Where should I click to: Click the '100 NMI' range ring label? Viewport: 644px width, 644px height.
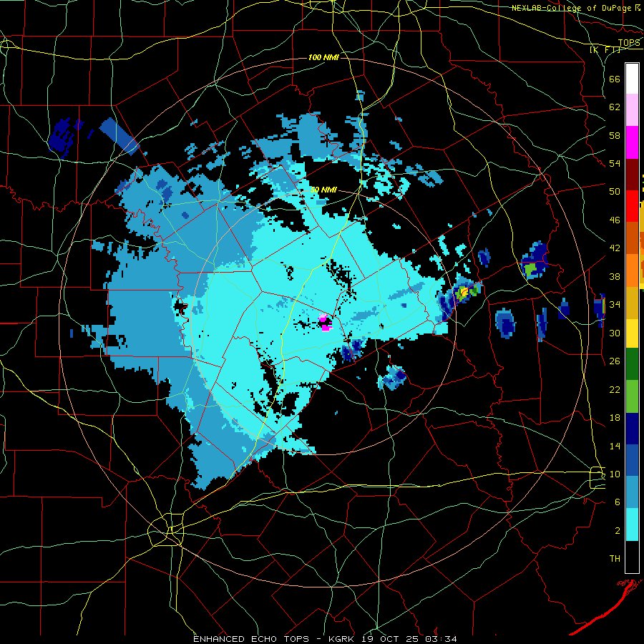click(x=323, y=57)
